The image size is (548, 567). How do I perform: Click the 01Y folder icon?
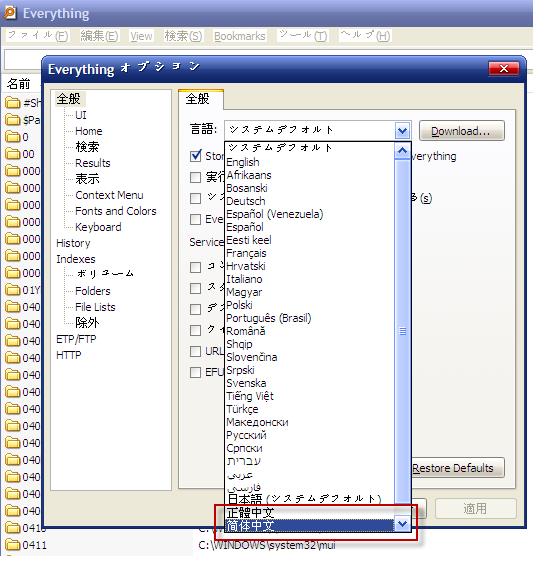pos(13,290)
